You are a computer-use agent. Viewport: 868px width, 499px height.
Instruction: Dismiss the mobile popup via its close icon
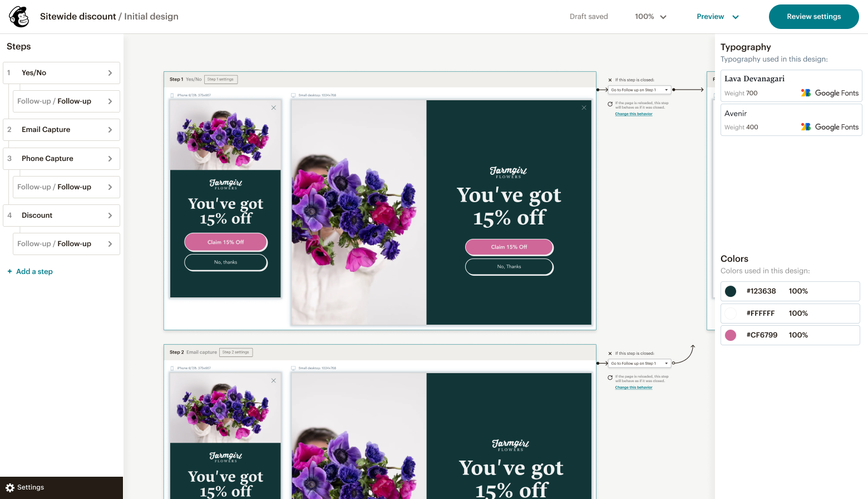273,107
